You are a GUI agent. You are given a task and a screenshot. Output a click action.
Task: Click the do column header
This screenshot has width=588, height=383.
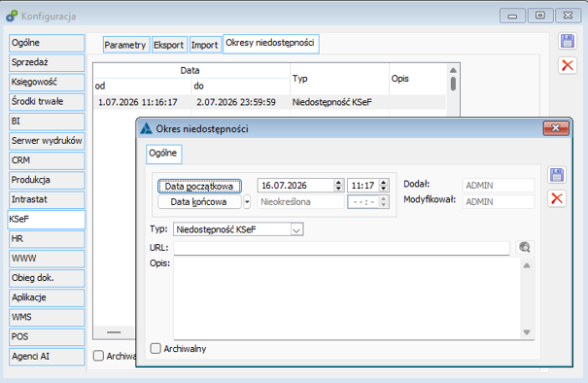[x=241, y=86]
